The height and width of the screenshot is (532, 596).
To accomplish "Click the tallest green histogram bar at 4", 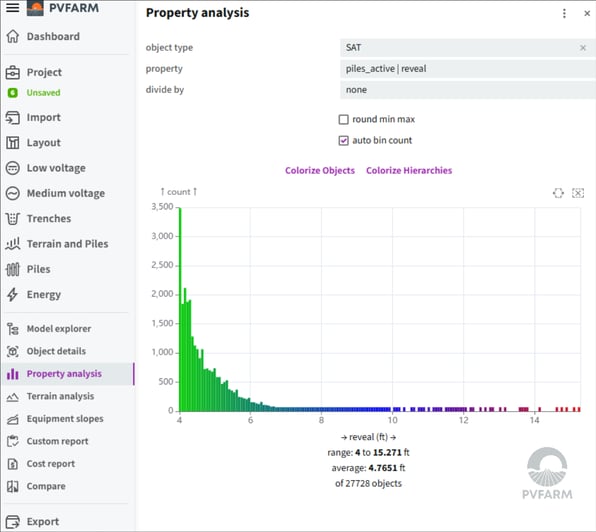I will pyautogui.click(x=180, y=310).
